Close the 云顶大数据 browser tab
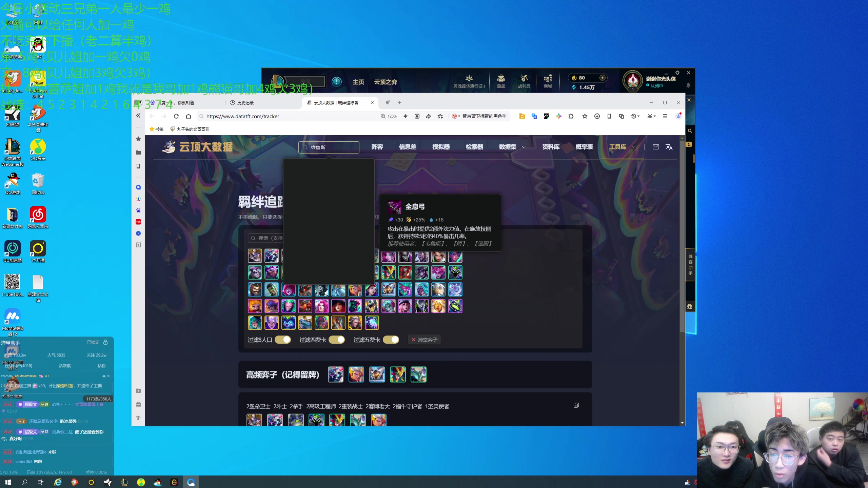868x488 pixels. [x=372, y=103]
